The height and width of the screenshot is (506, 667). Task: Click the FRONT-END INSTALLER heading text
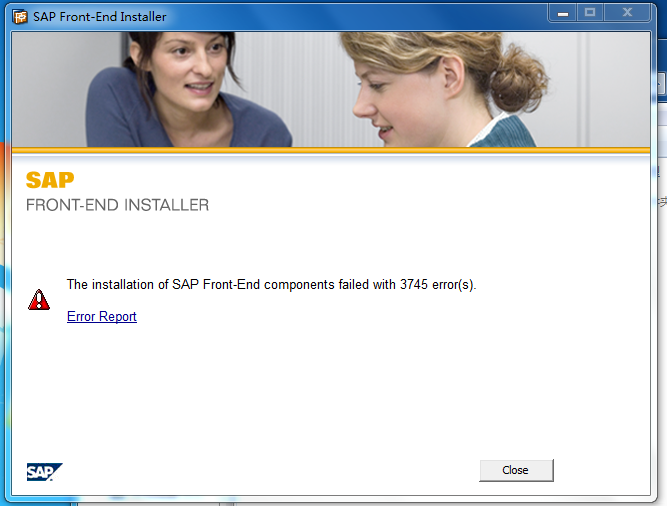117,205
